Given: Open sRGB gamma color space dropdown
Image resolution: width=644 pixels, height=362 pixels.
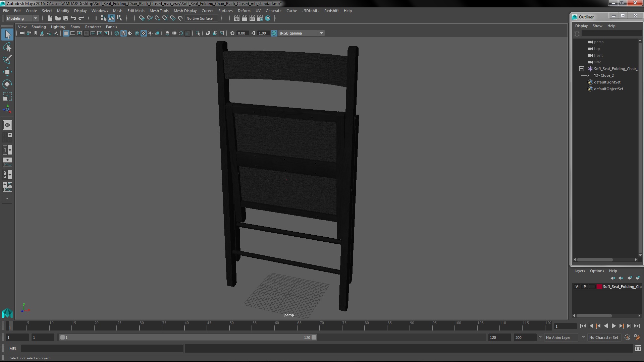Looking at the screenshot, I should click(321, 33).
